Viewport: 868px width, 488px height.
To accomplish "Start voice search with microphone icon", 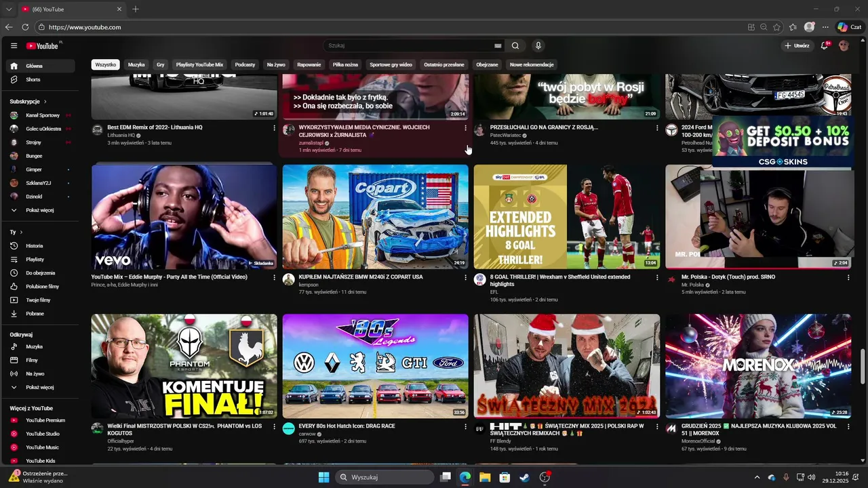I will [538, 45].
